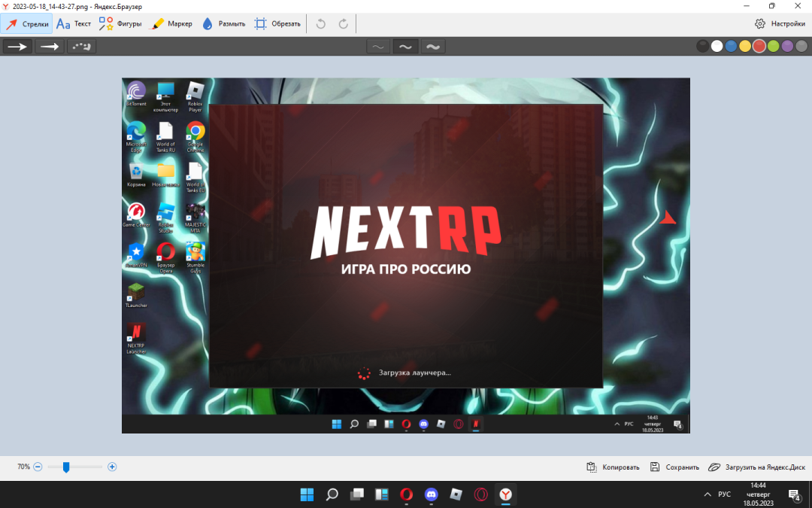
Task: Save the screenshot with Сохранить
Action: (x=674, y=467)
